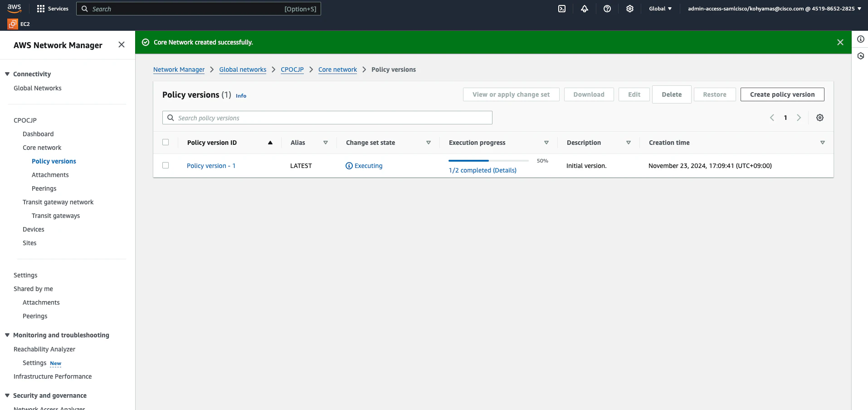Image resolution: width=868 pixels, height=410 pixels.
Task: Click the Restore button
Action: pyautogui.click(x=715, y=94)
